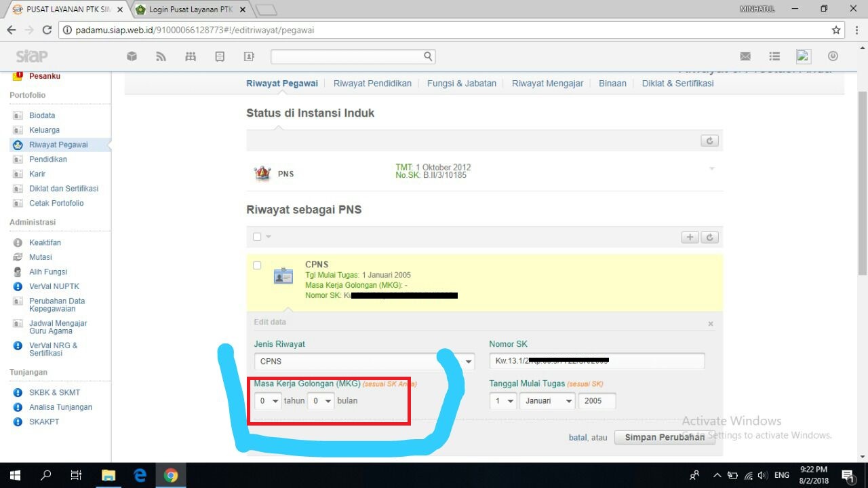Switch to Binaan tab
Viewport: 868px width, 488px height.
click(x=612, y=83)
